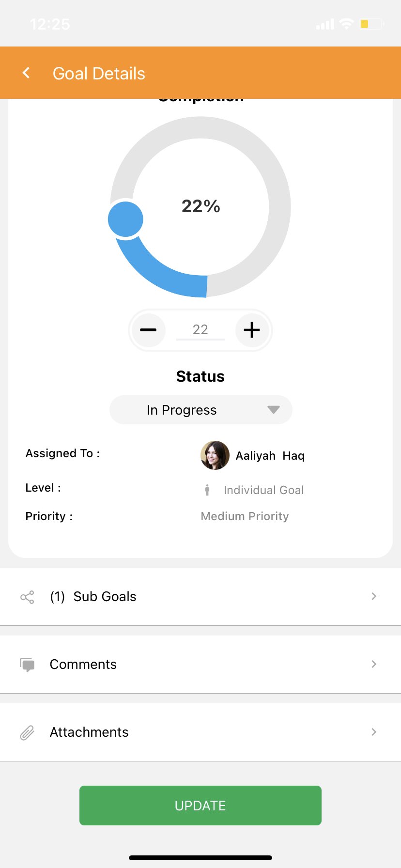The image size is (401, 868).
Task: Go back using the header arrow
Action: (x=26, y=73)
